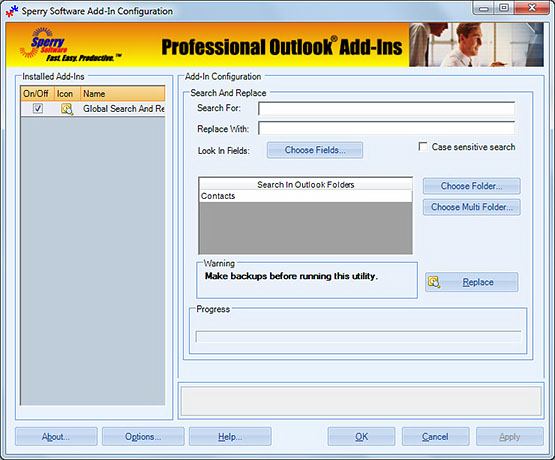Image resolution: width=555 pixels, height=460 pixels.
Task: Confirm with the OK button
Action: click(361, 437)
